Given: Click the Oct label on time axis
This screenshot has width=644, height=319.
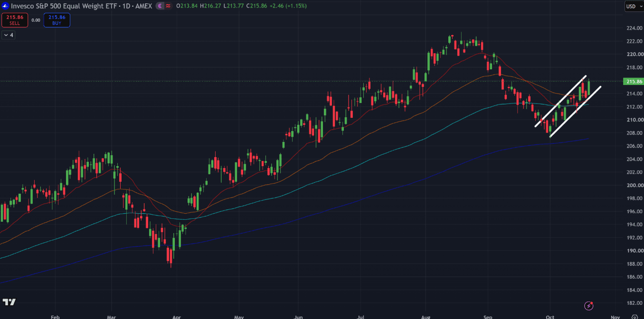Looking at the screenshot, I should (x=550, y=316).
